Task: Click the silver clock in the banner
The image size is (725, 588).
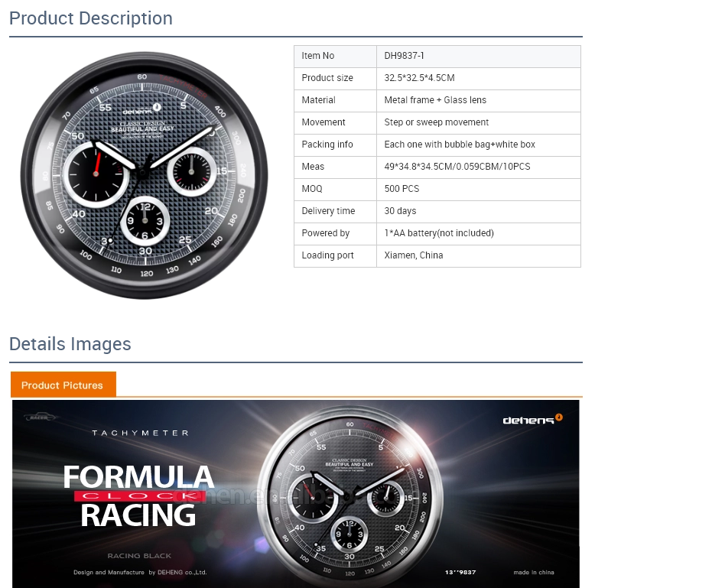Action: click(350, 497)
